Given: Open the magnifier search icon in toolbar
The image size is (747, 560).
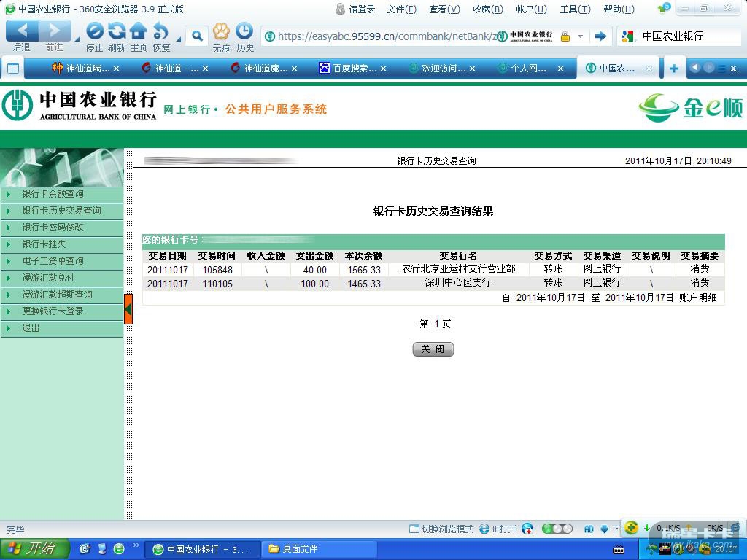Looking at the screenshot, I should tap(197, 36).
